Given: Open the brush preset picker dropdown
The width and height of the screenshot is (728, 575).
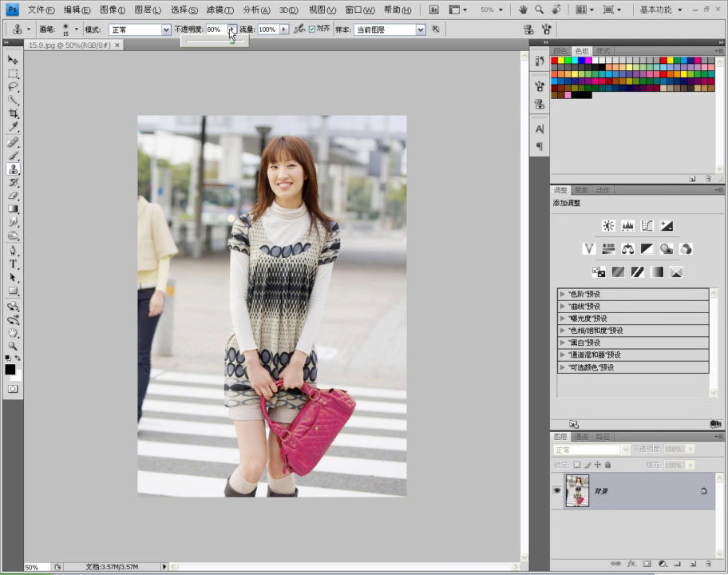Looking at the screenshot, I should [76, 30].
